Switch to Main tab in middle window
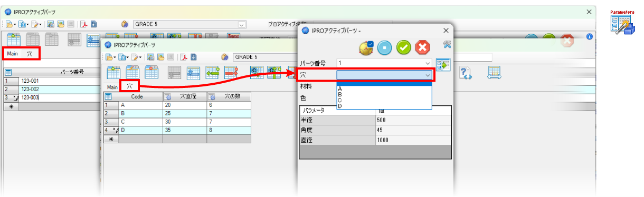This screenshot has height=197, width=644. (x=112, y=87)
